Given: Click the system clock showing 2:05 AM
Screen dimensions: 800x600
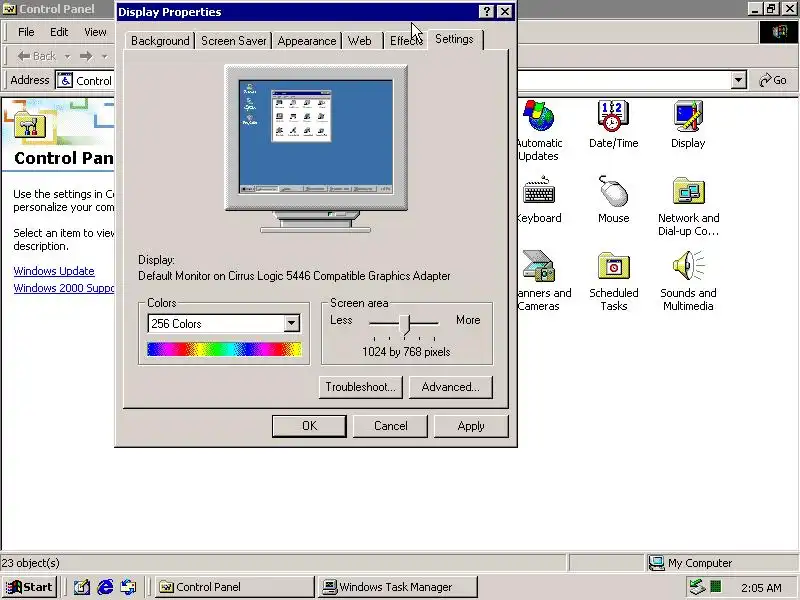Looking at the screenshot, I should (x=761, y=588).
